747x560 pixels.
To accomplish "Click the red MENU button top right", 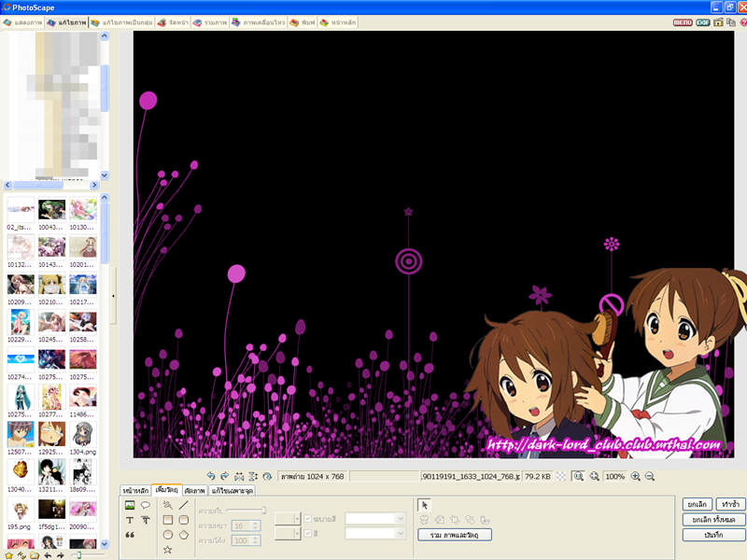I will point(683,22).
